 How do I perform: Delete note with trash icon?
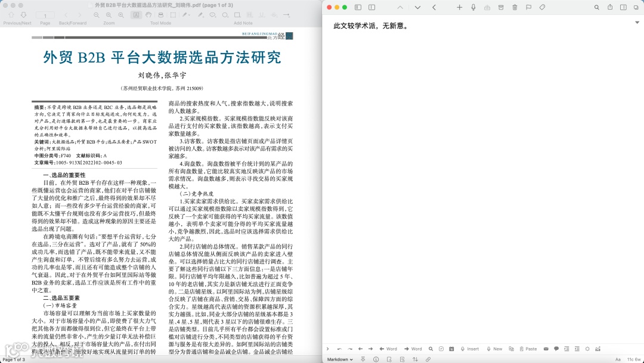[515, 7]
